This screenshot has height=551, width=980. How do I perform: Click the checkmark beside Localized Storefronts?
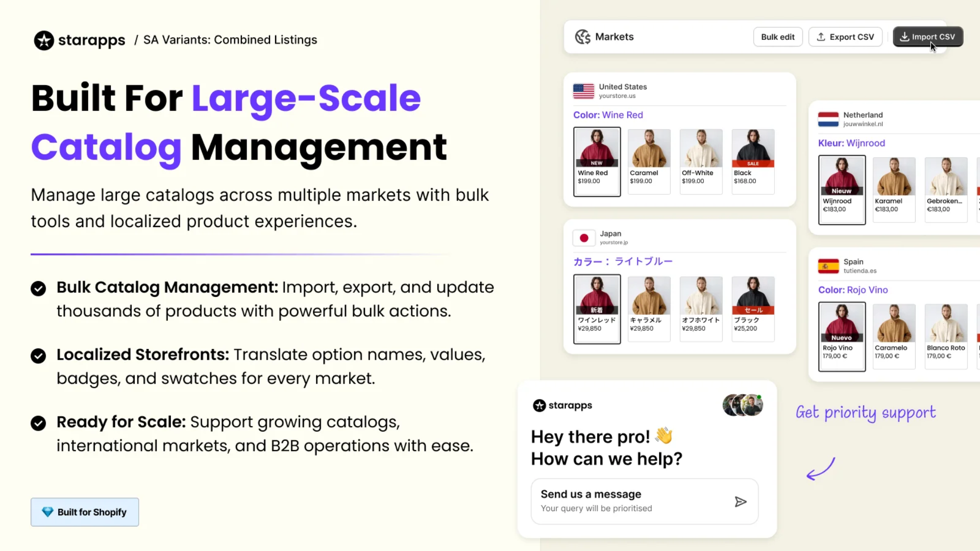click(38, 356)
